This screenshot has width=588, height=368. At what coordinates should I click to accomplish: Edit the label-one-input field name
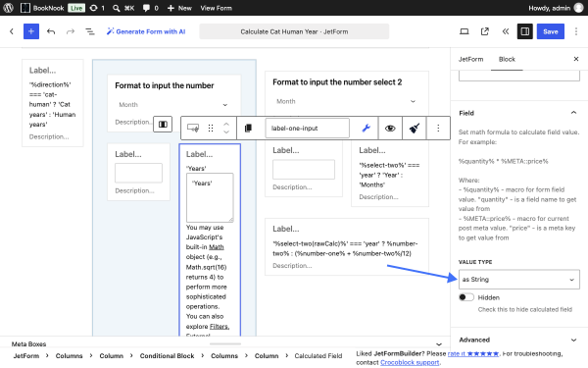click(308, 129)
